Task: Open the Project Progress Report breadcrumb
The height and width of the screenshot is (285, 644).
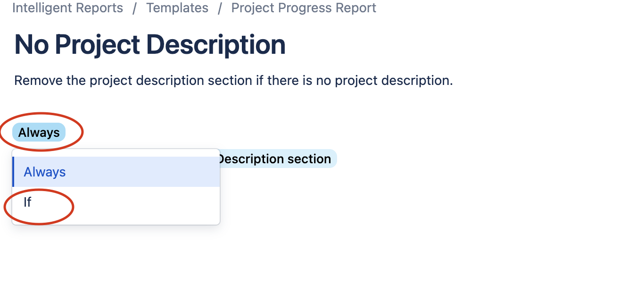Action: click(x=303, y=8)
